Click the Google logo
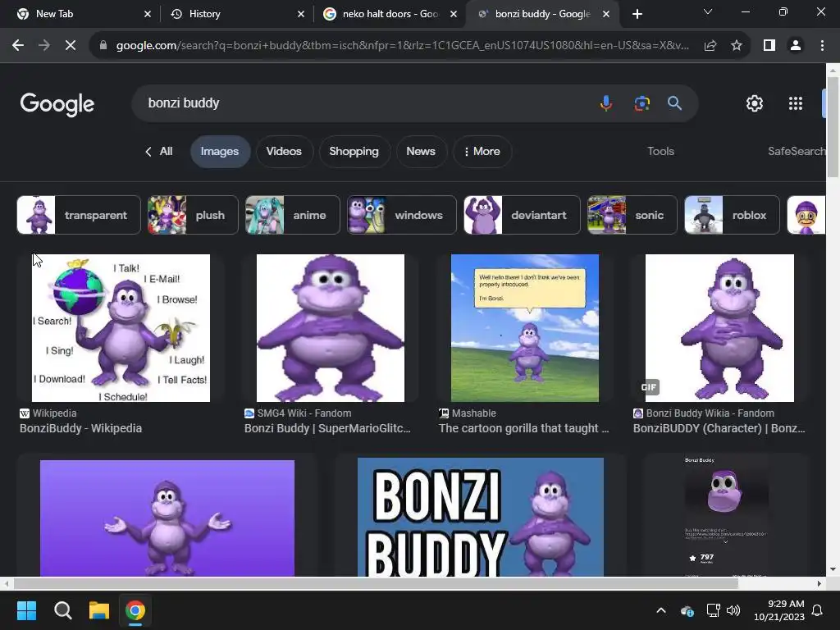Viewport: 840px width, 630px height. pos(57,104)
